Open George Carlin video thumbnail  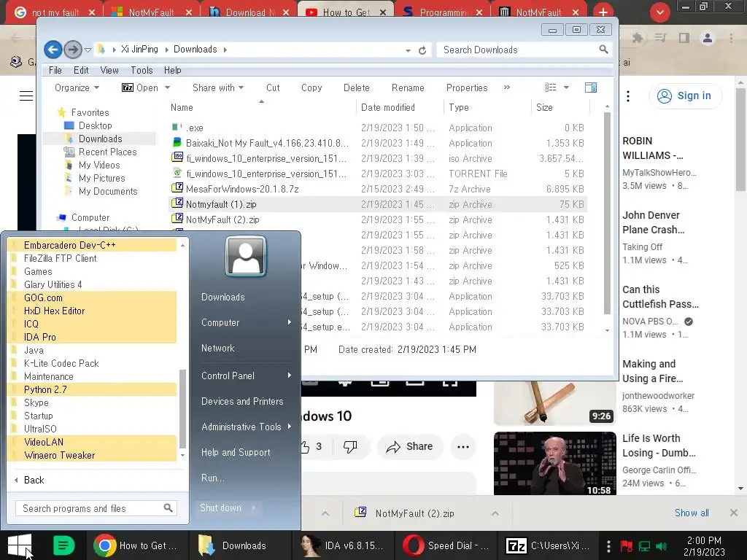tap(555, 463)
